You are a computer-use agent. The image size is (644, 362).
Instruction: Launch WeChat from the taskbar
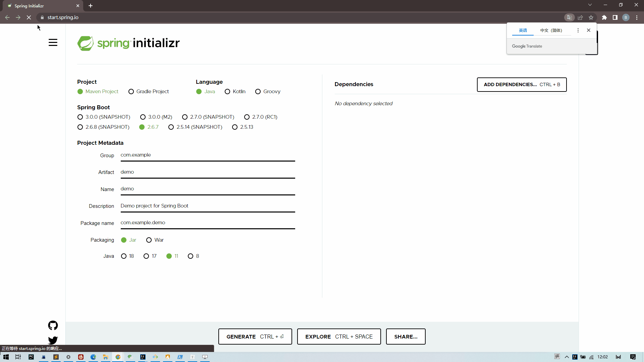coord(129,357)
